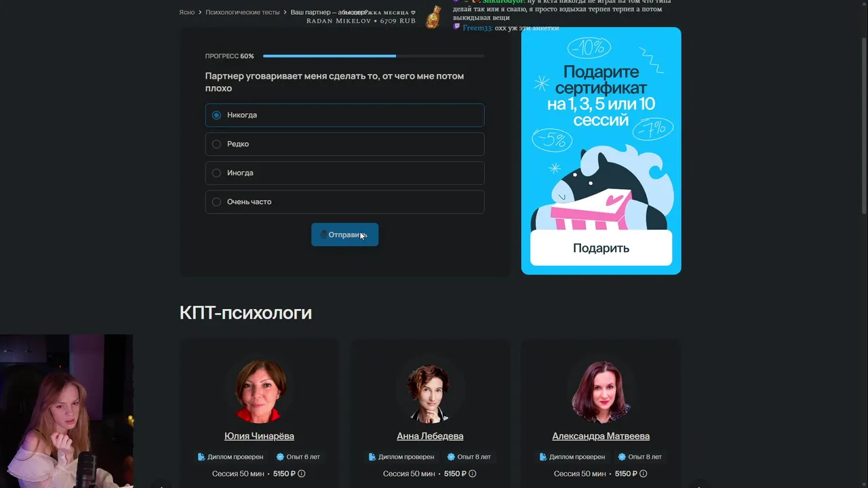868x488 pixels.
Task: Click the "Подарить" button in banner
Action: pyautogui.click(x=601, y=248)
